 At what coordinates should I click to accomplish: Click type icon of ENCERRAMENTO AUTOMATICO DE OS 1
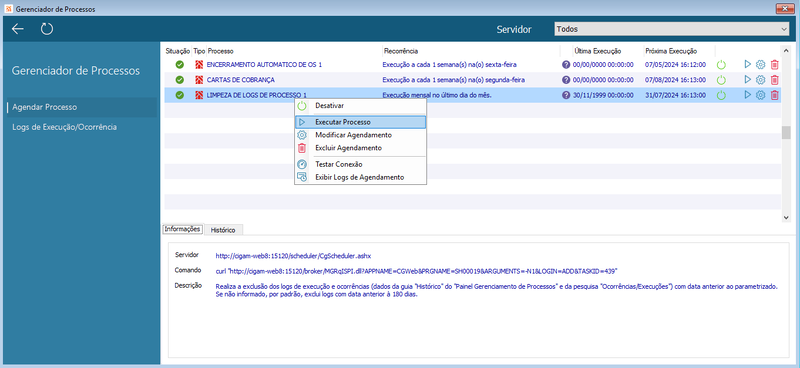[x=199, y=65]
